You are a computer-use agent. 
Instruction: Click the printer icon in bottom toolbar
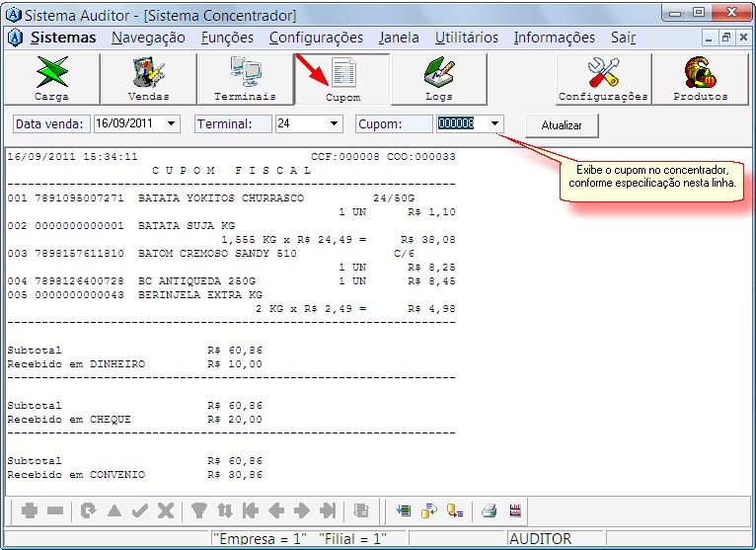click(x=489, y=511)
